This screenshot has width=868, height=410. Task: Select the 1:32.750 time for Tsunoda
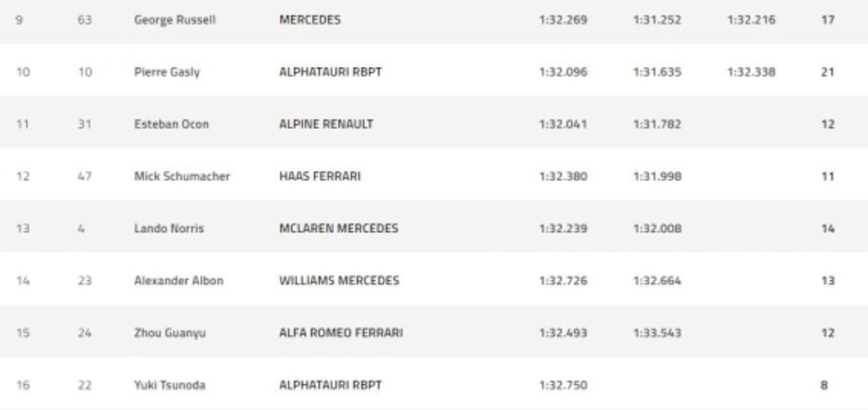click(563, 386)
